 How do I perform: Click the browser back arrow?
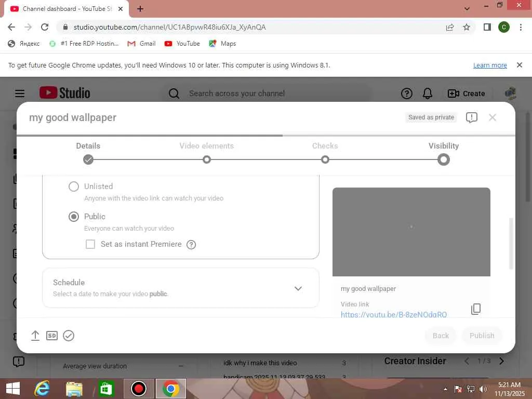(11, 27)
